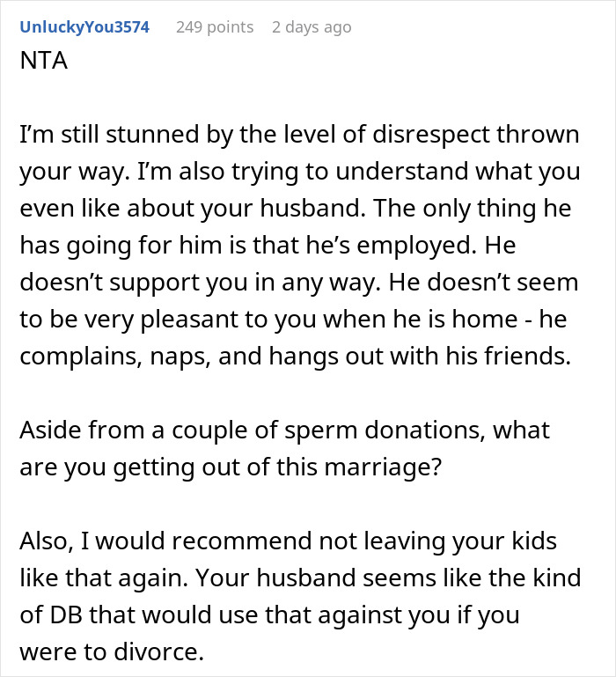Viewport: 616px width, 677px height.
Task: Click the phrase even like about your husband
Action: click(190, 208)
